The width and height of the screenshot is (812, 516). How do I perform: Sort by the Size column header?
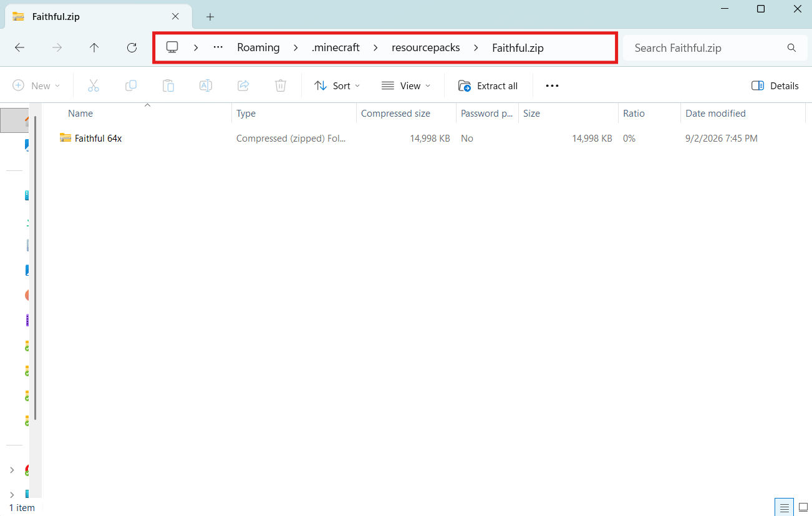[x=568, y=114]
